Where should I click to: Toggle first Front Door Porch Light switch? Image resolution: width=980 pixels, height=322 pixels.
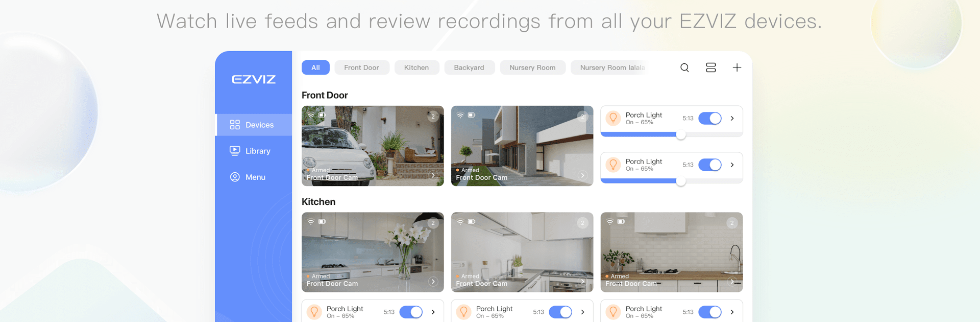click(710, 119)
